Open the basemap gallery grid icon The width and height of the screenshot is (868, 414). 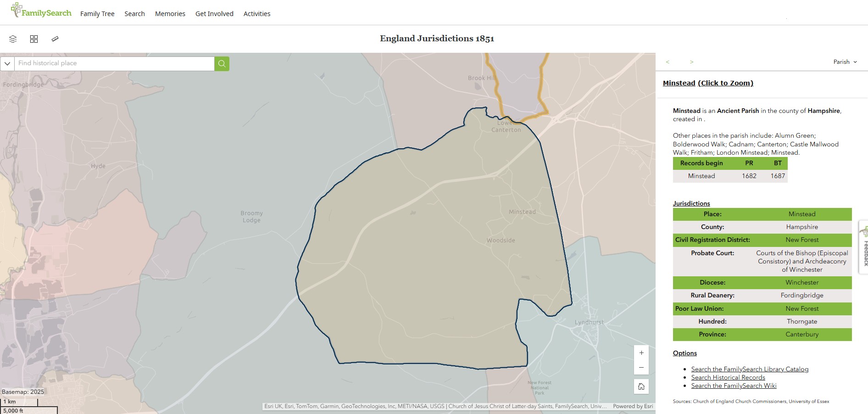click(34, 39)
